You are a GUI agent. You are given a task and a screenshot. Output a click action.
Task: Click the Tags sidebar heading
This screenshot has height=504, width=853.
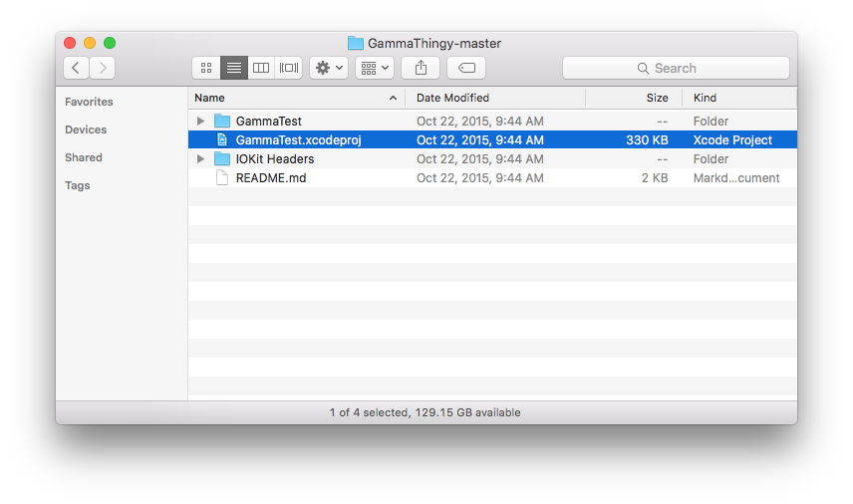(78, 185)
